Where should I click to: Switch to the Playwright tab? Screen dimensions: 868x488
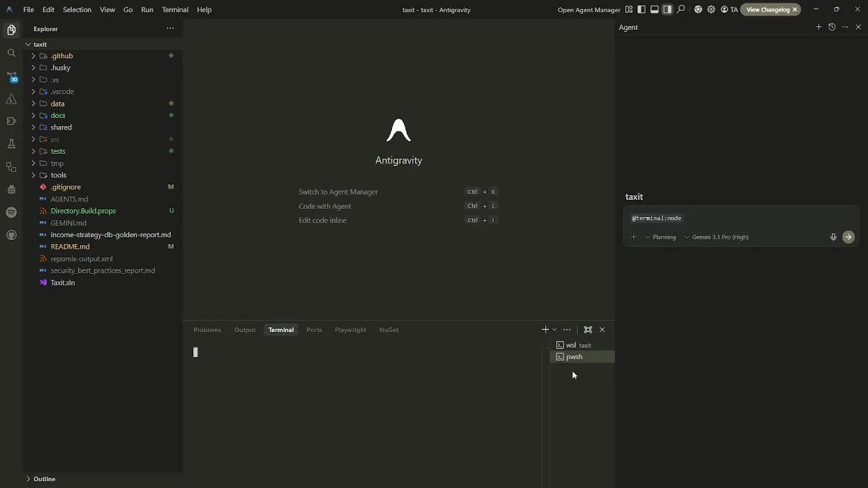tap(351, 329)
